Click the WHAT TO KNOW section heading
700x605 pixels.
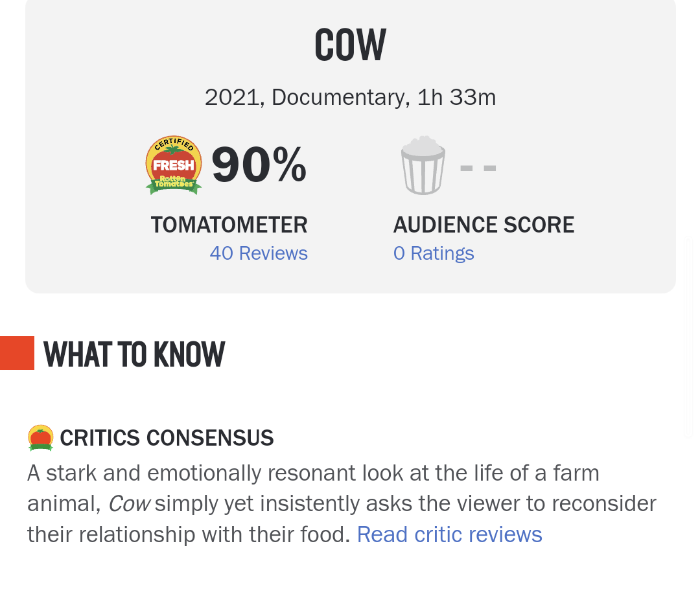[x=134, y=354]
